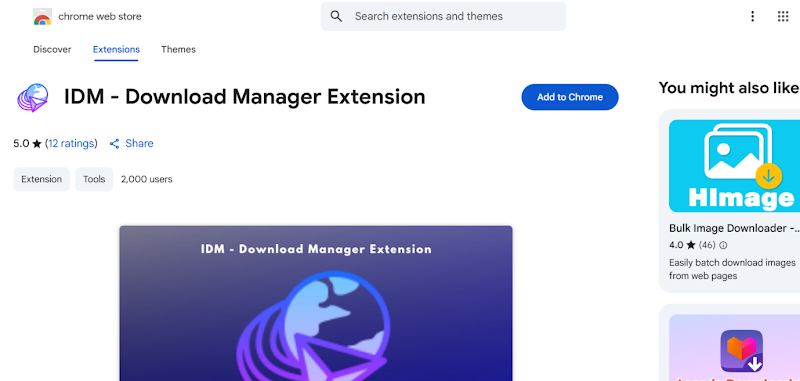
Task: Click the HImage Bulk Image Downloader thumbnail
Action: 734,166
